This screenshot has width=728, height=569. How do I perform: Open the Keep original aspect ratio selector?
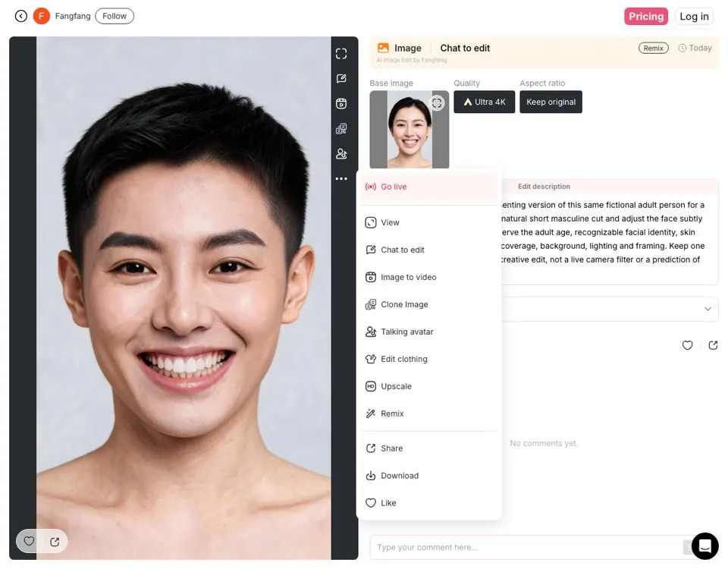pyautogui.click(x=551, y=102)
